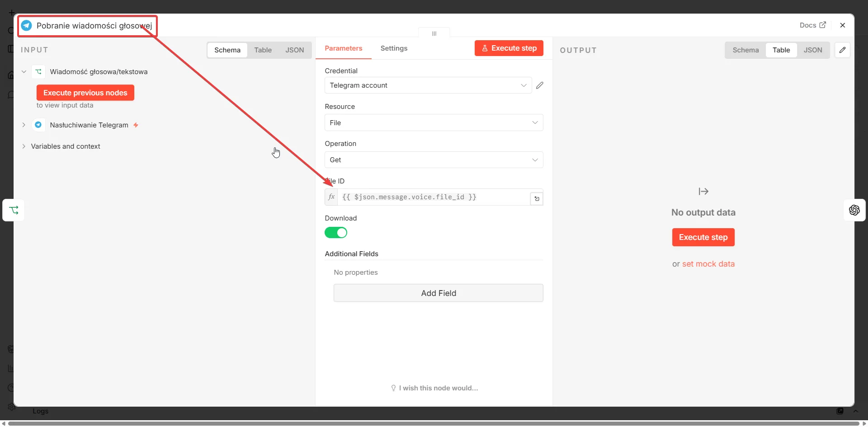Click Telegram icon beside Nasłuchiwanie Telegram

[x=38, y=125]
